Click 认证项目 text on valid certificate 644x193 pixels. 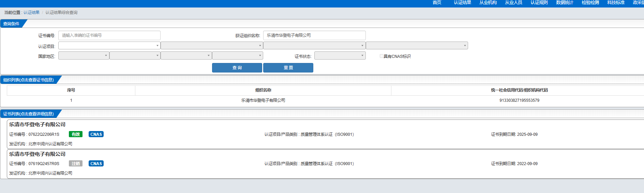point(309,134)
